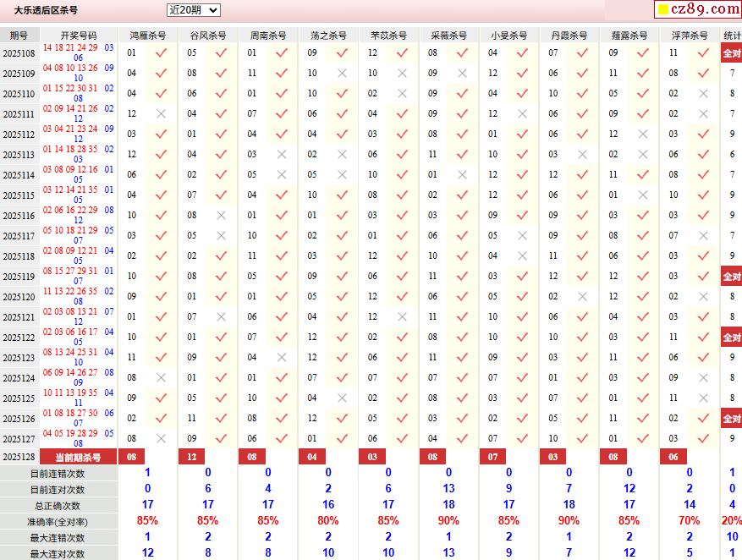Click the 统计 column header
This screenshot has height=560, width=742.
click(732, 36)
